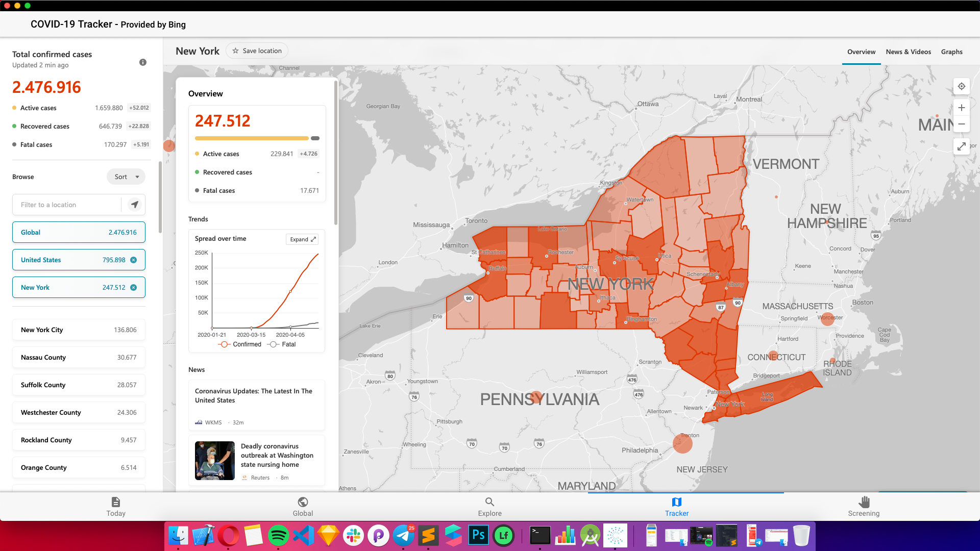Click the fullscreen expand arrows on the map
This screenshot has width=980, height=551.
coord(962,146)
